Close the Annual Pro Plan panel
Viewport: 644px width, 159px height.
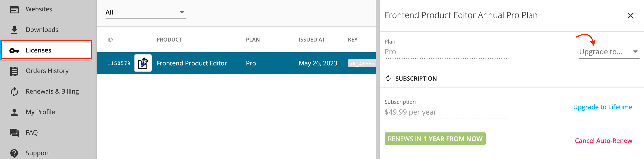[630, 16]
